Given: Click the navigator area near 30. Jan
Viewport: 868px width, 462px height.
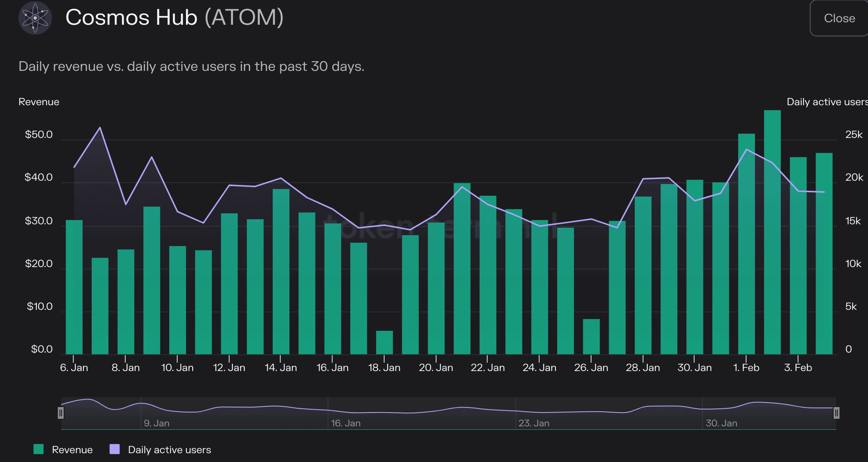Looking at the screenshot, I should pyautogui.click(x=721, y=423).
